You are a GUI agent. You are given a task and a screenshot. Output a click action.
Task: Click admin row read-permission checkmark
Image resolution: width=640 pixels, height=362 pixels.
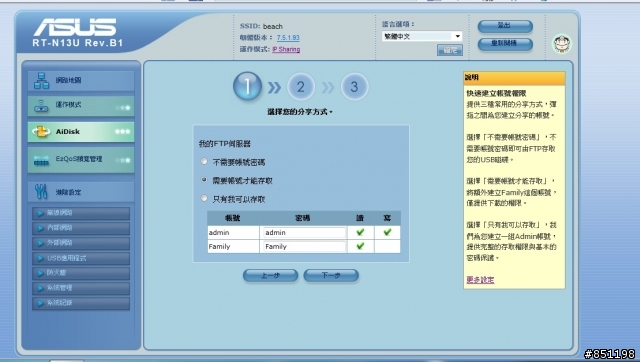(x=360, y=232)
